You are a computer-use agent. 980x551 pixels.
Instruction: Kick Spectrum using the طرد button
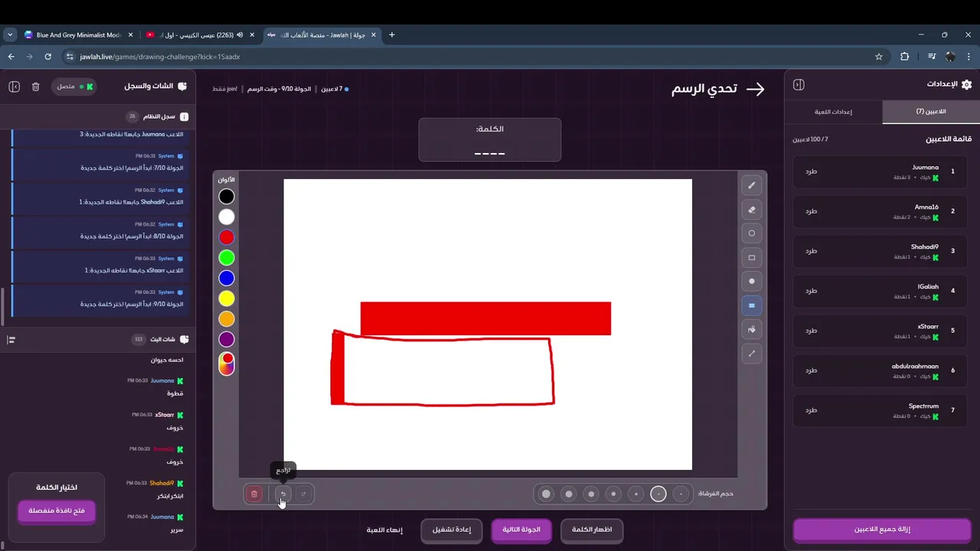(x=811, y=410)
